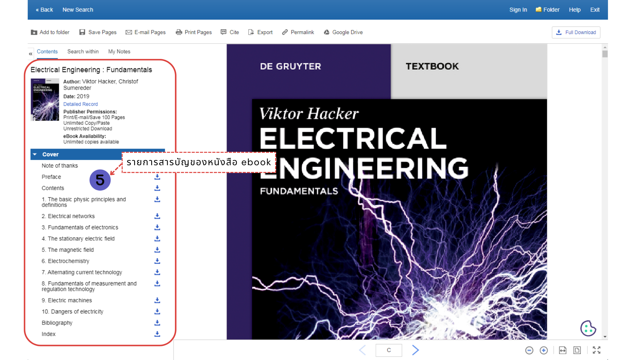Click Sign In link

[518, 10]
